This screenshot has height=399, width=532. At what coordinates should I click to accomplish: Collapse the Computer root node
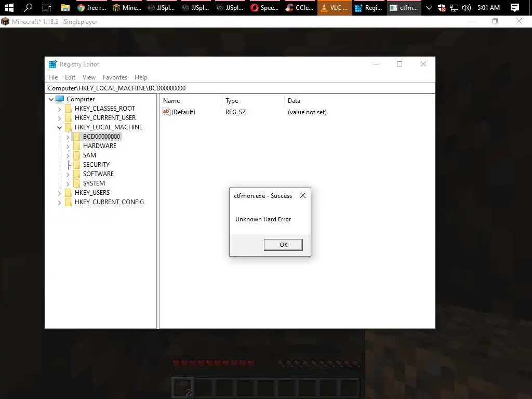coord(51,99)
